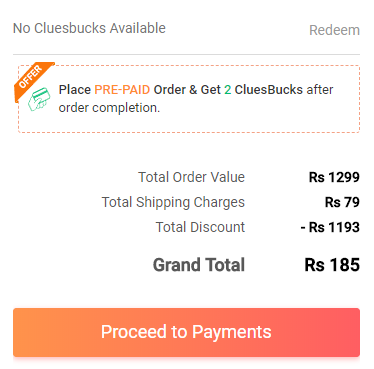Click the Total Shipping Charges label
Image resolution: width=374 pixels, height=369 pixels.
pyautogui.click(x=173, y=202)
